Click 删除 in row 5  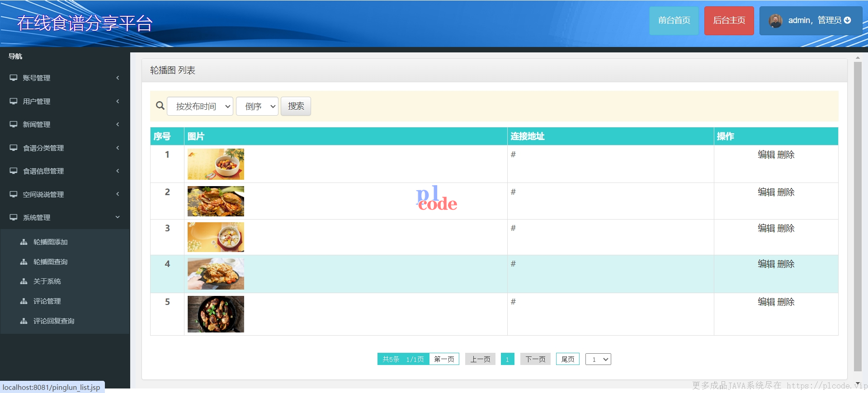click(x=786, y=302)
